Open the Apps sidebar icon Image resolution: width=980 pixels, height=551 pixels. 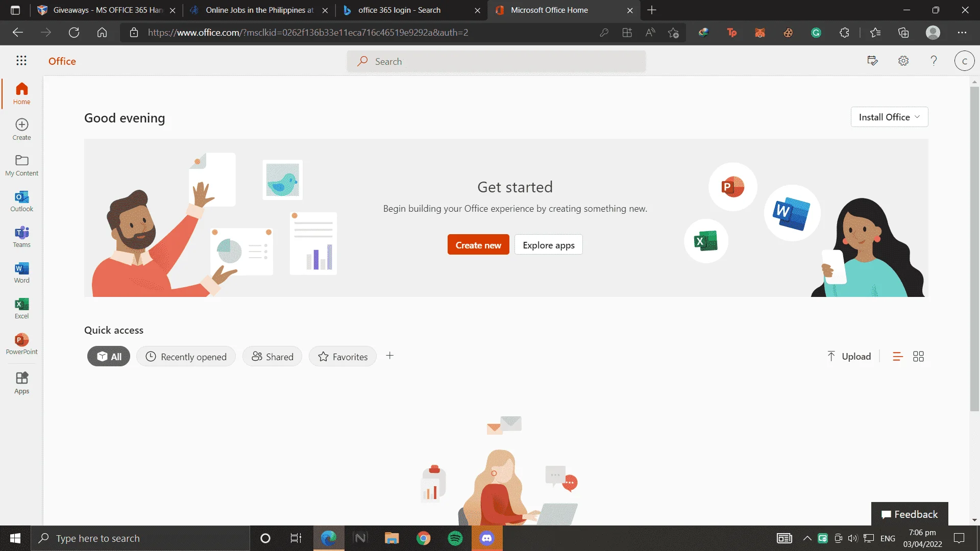21,383
